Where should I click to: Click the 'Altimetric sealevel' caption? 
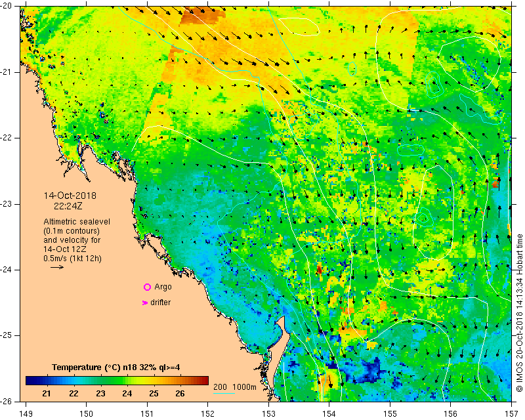[x=77, y=222]
